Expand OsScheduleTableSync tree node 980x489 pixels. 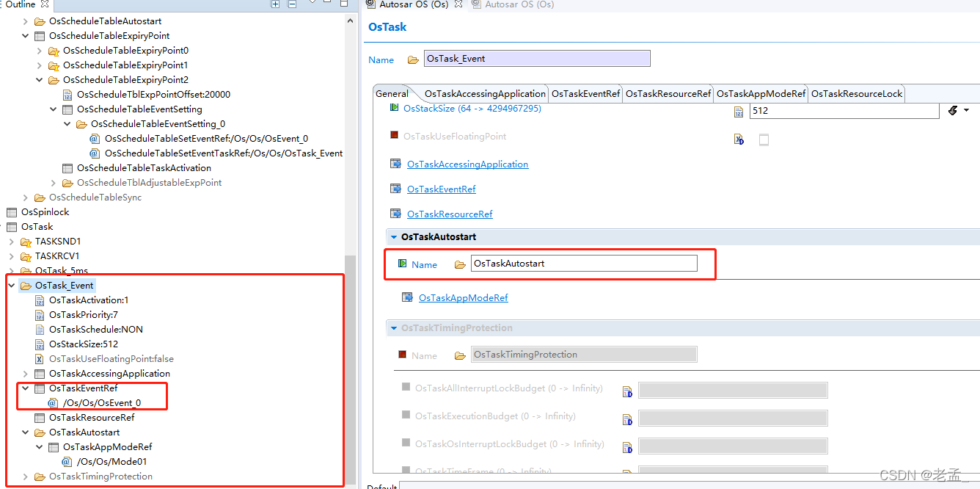click(x=26, y=198)
